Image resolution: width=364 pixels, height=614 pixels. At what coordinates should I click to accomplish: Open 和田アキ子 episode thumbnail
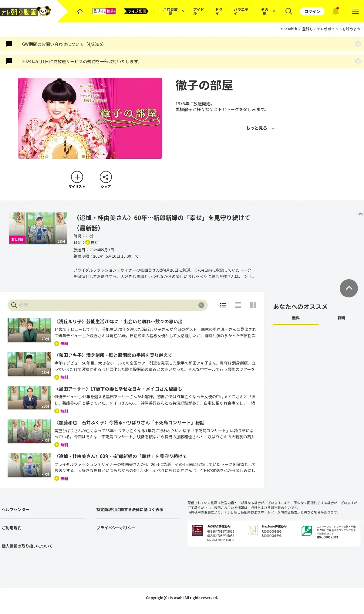[29, 364]
